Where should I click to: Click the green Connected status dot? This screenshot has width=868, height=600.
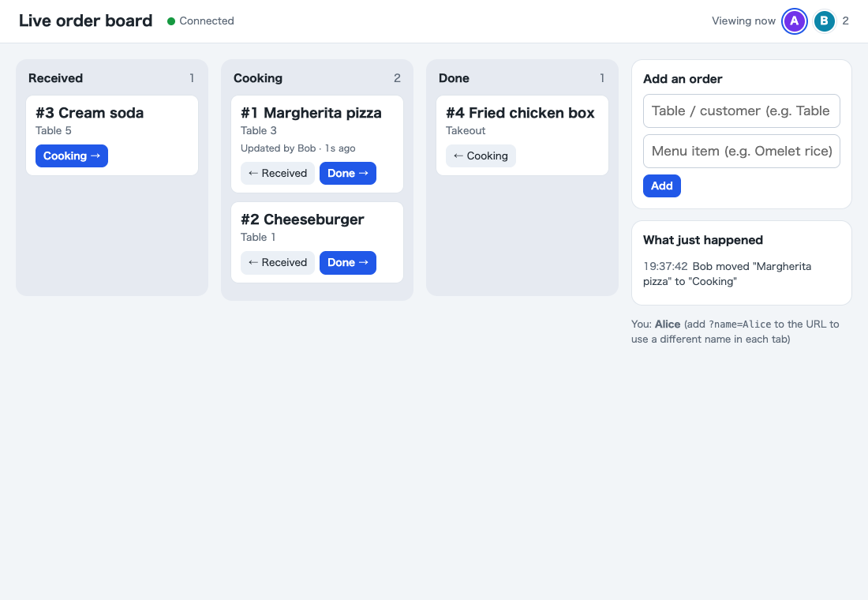coord(171,21)
